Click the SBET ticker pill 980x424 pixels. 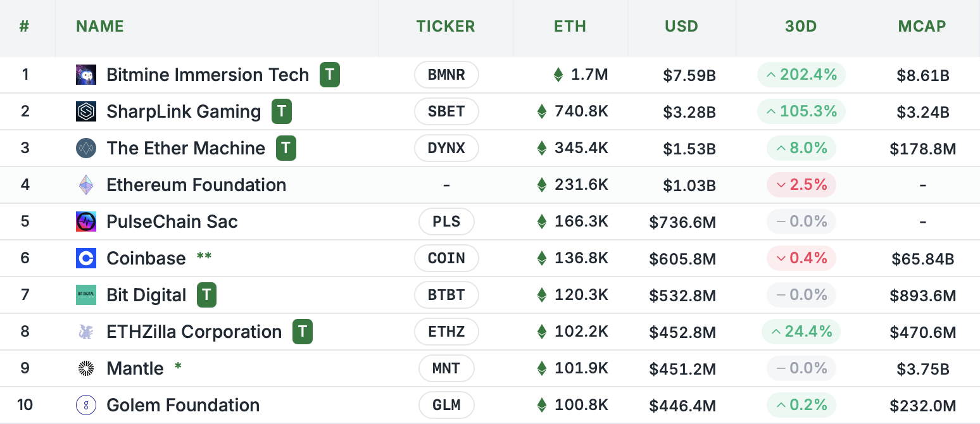446,111
